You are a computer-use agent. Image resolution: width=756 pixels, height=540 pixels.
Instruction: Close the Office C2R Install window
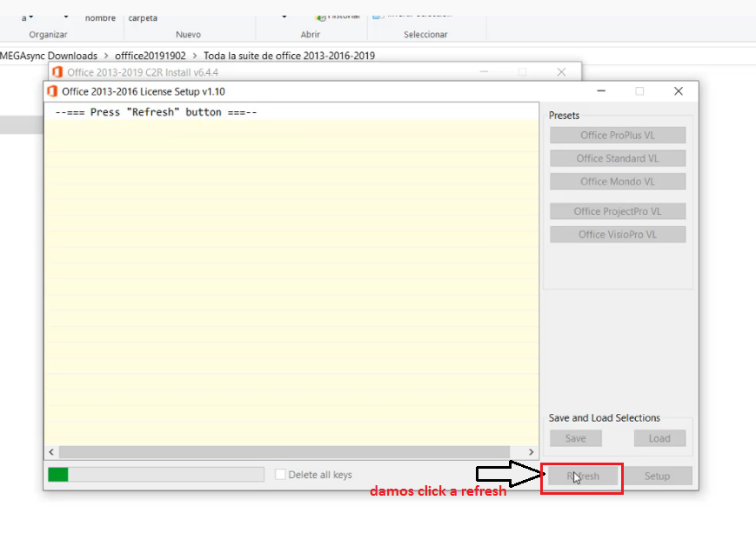(561, 72)
